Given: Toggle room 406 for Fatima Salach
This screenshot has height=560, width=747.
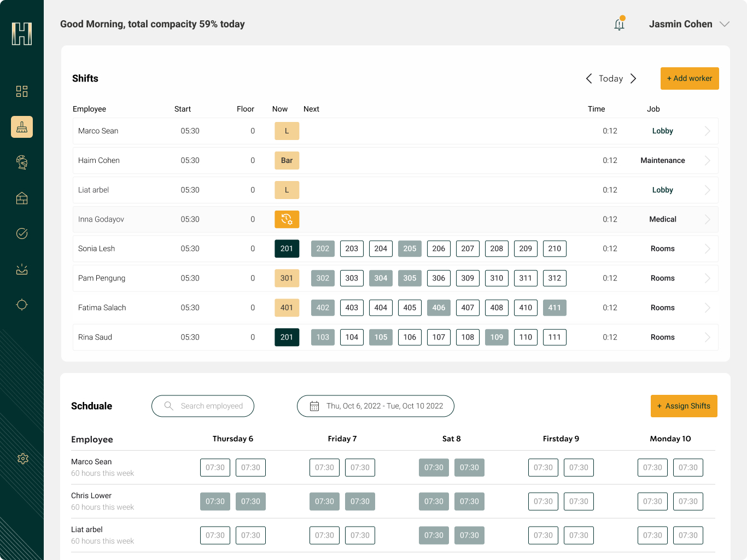Looking at the screenshot, I should tap(439, 308).
